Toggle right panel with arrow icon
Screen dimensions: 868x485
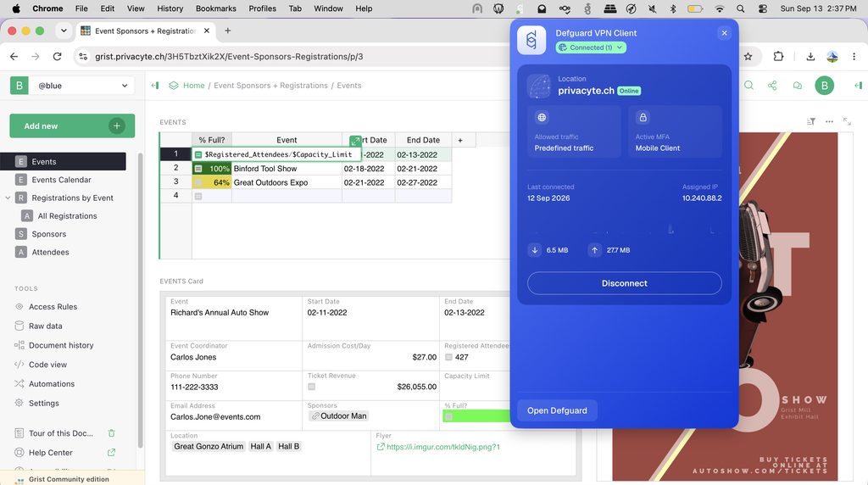(x=858, y=86)
